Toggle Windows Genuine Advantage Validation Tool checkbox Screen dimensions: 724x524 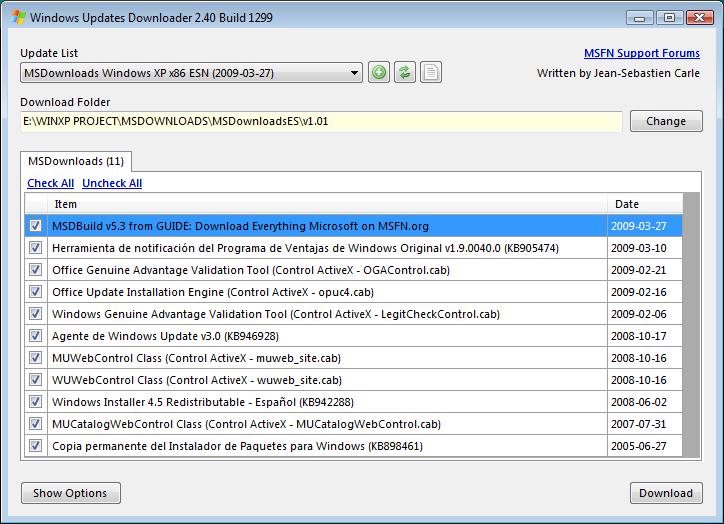tap(36, 314)
